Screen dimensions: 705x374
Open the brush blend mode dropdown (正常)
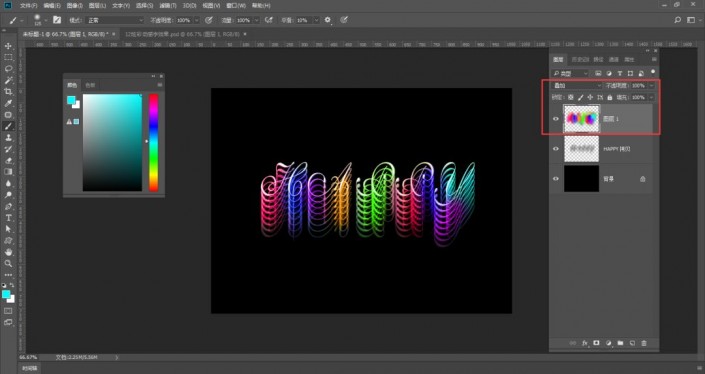click(115, 20)
